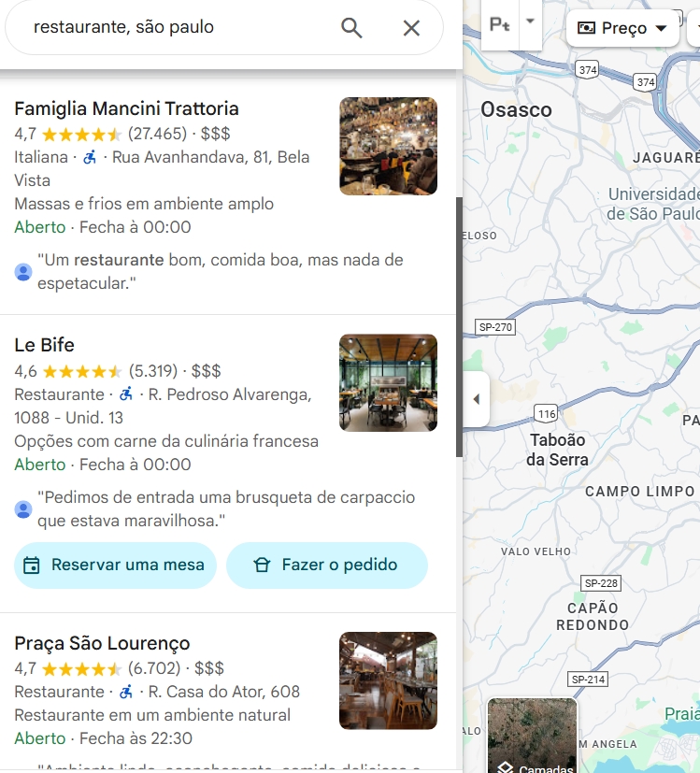Click the photo thumbnail of Praça São Lourenço
Viewport: 700px width, 773px height.
click(x=388, y=681)
